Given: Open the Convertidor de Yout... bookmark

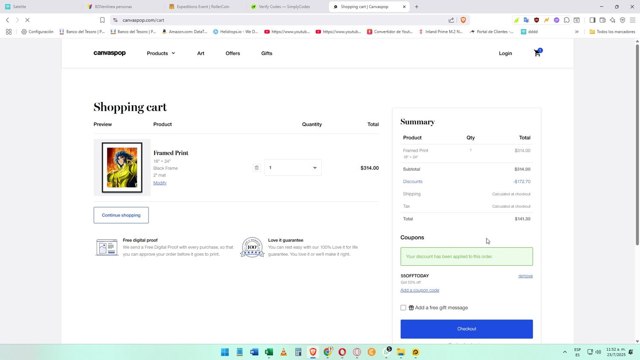Looking at the screenshot, I should tap(389, 31).
